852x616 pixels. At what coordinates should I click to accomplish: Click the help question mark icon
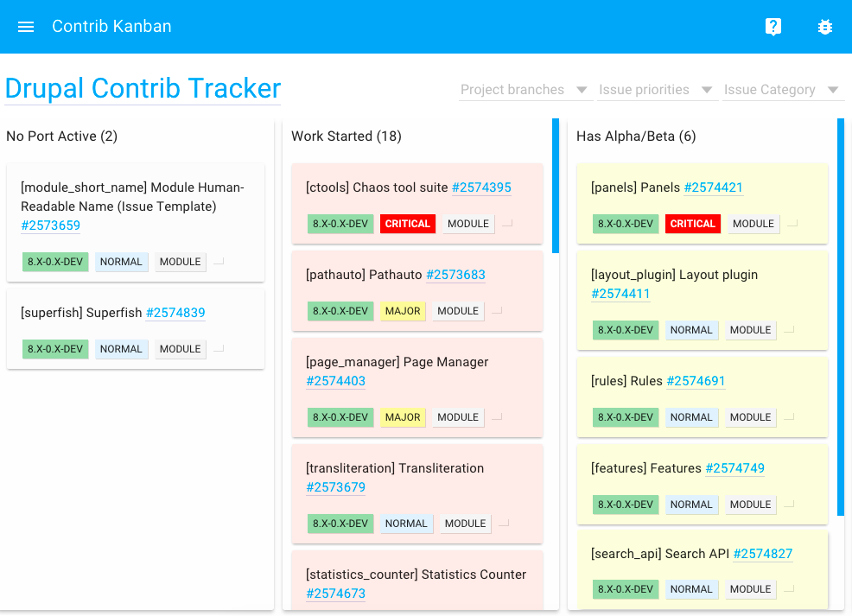coord(773,27)
